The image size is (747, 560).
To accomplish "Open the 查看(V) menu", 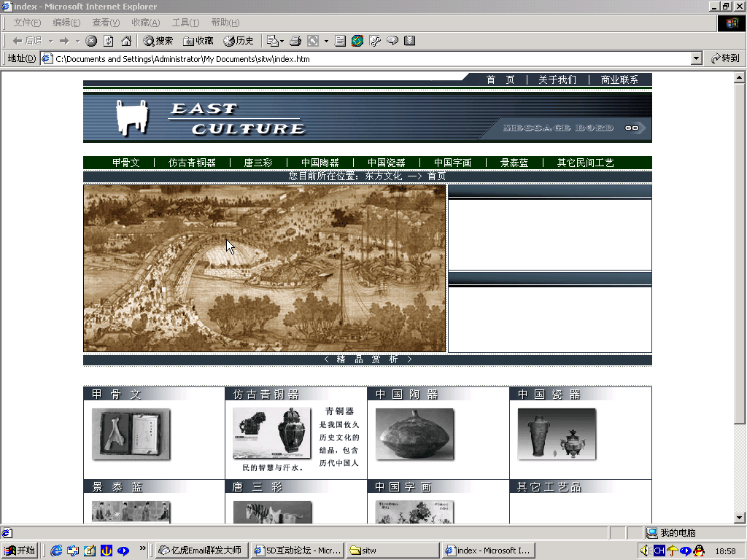I will pyautogui.click(x=106, y=23).
